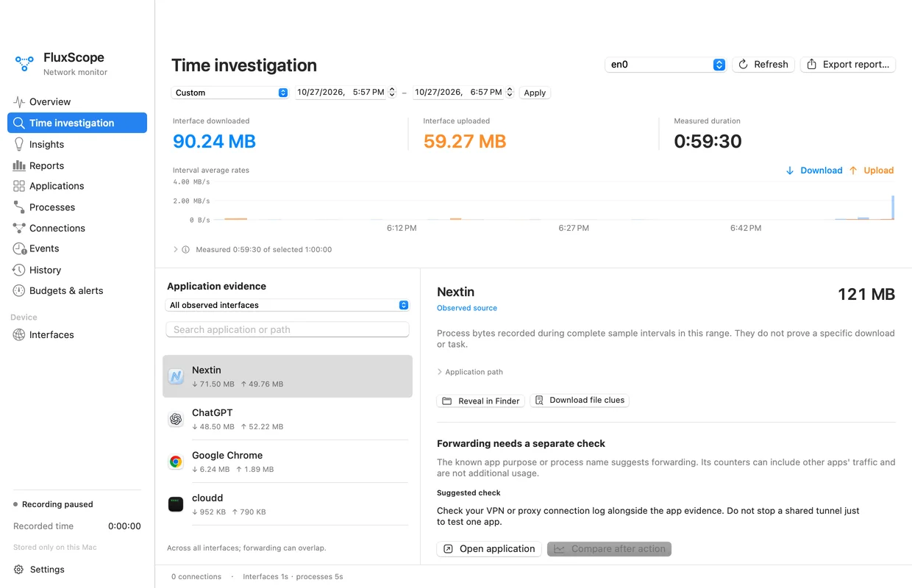Open the All observed interfaces dropdown
The image size is (912, 588).
288,305
